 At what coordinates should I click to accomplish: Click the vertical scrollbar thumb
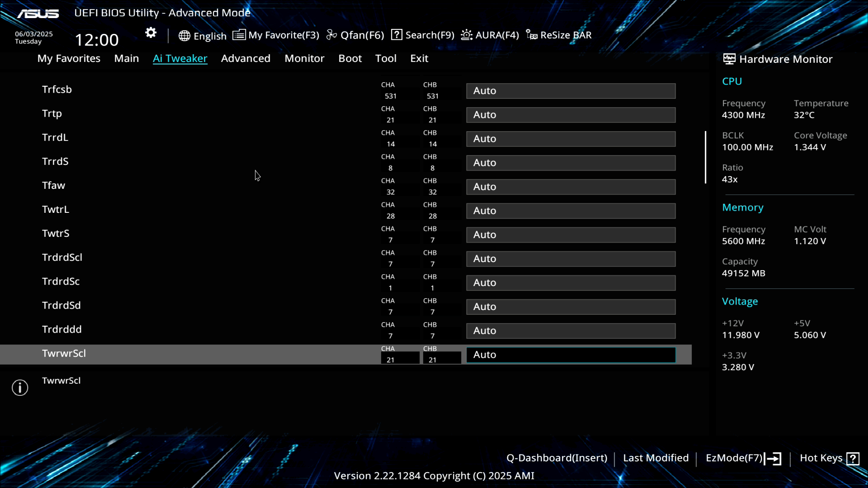click(705, 157)
